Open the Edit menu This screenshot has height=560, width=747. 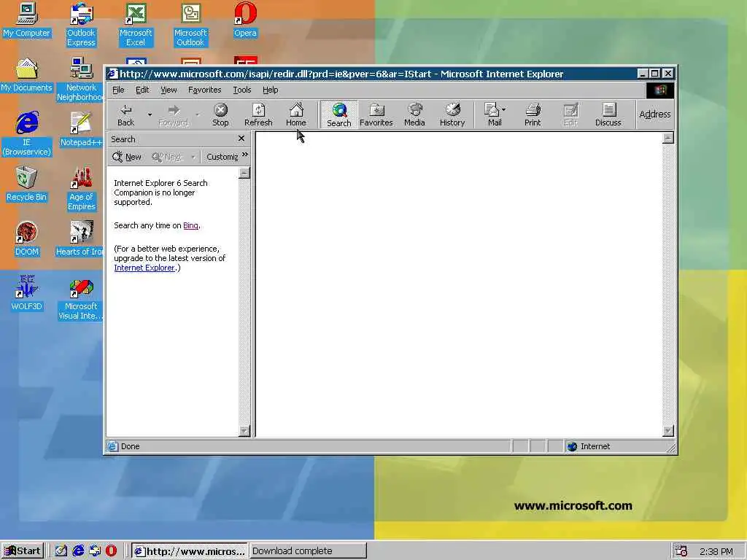142,90
